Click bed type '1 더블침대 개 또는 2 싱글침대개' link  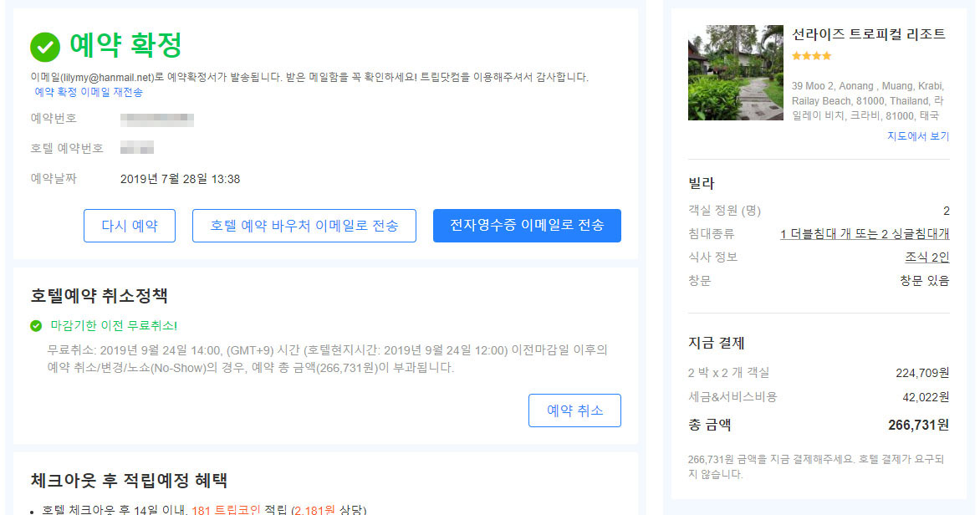pos(865,234)
